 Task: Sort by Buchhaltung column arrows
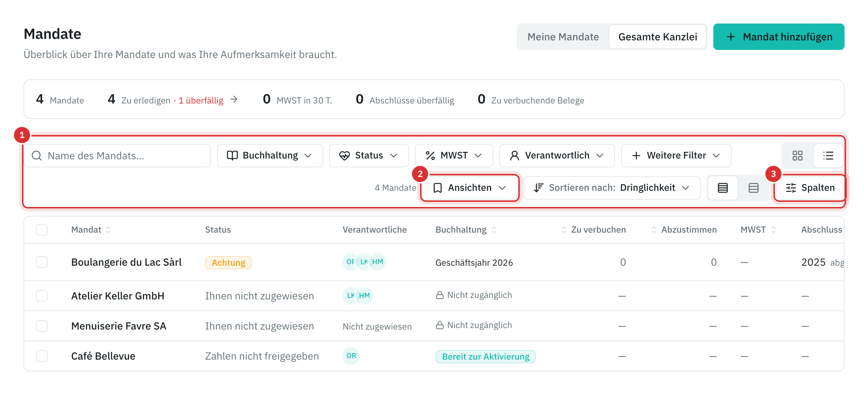pyautogui.click(x=494, y=230)
